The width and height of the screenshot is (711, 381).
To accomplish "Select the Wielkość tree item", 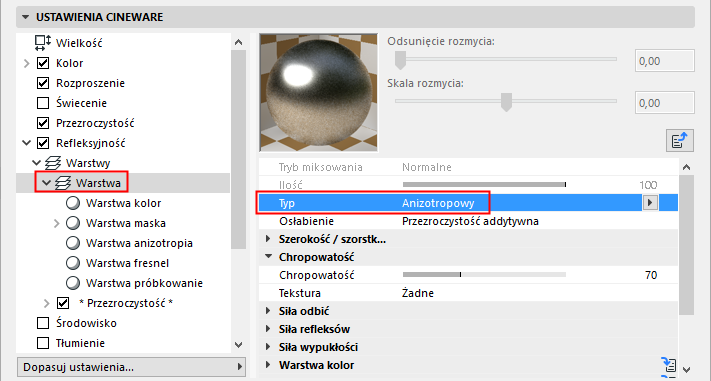I will (79, 43).
